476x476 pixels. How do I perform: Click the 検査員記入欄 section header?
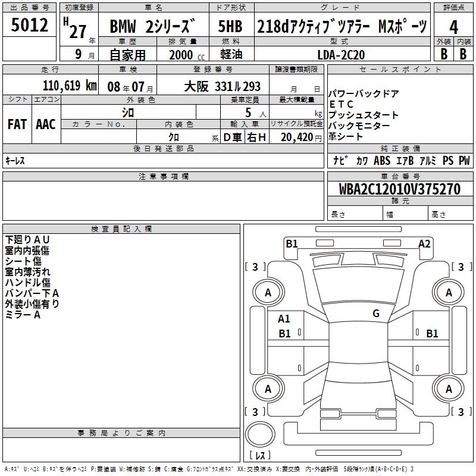click(x=121, y=228)
